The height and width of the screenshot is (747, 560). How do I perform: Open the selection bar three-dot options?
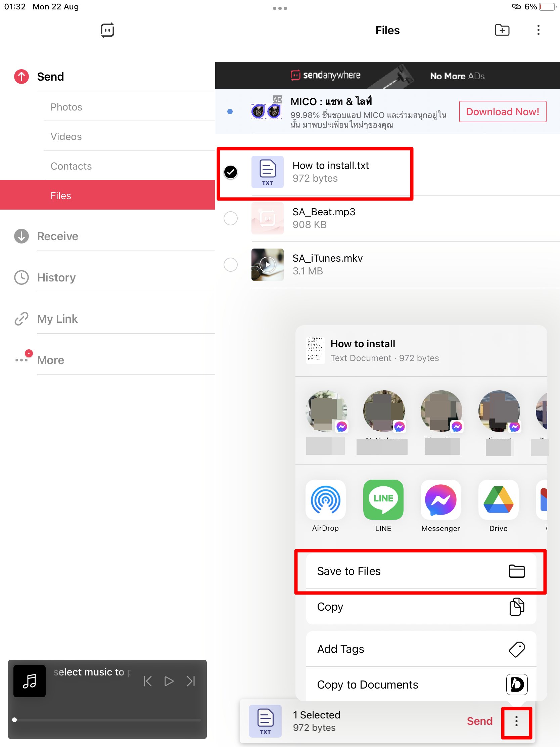(516, 721)
